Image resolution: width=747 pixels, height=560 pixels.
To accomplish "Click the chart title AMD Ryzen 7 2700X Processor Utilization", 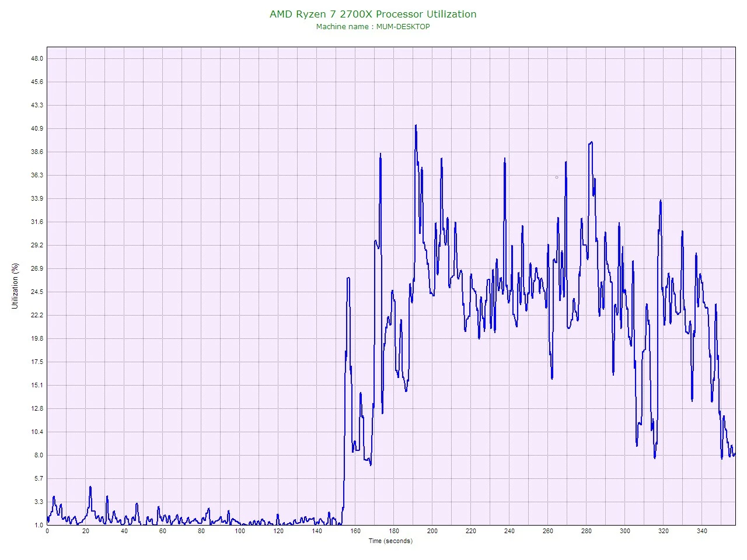I will [x=373, y=14].
